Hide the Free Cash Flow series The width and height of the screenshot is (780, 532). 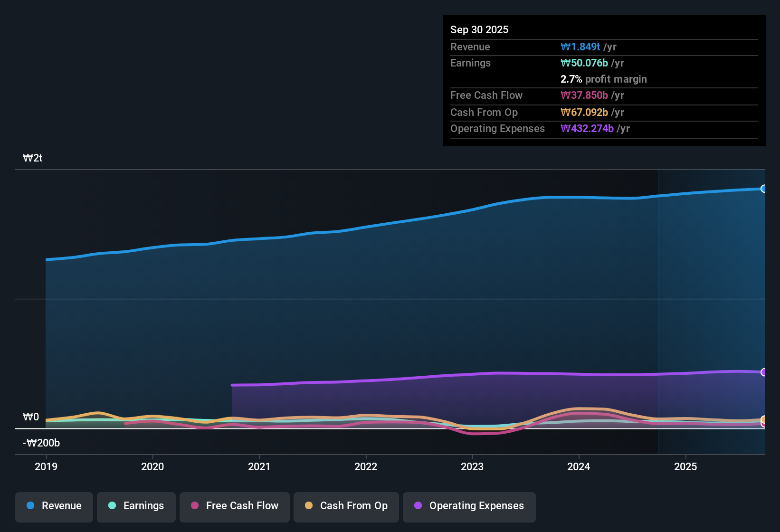tap(234, 506)
